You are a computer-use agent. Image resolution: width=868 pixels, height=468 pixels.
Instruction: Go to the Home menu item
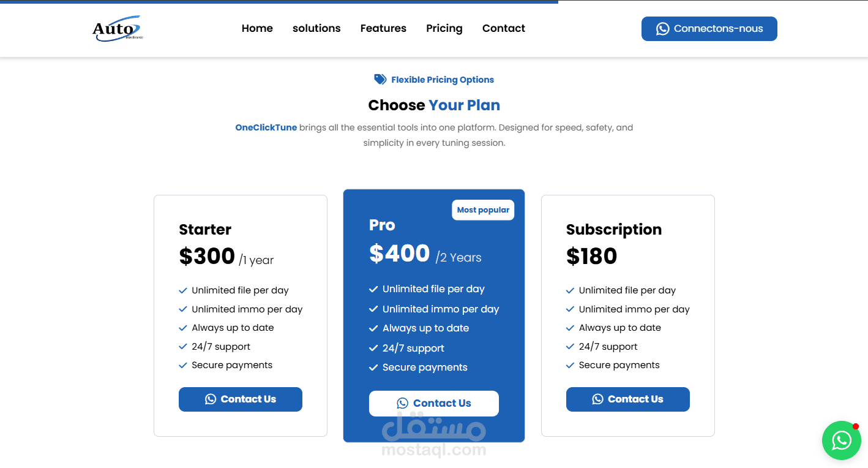pyautogui.click(x=257, y=28)
